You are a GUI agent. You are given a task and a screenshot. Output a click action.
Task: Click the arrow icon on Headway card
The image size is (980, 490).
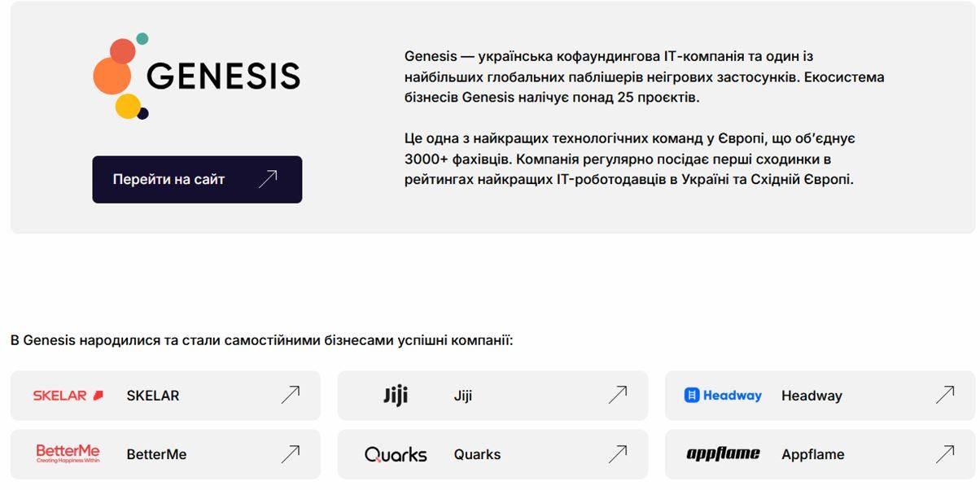pos(945,395)
